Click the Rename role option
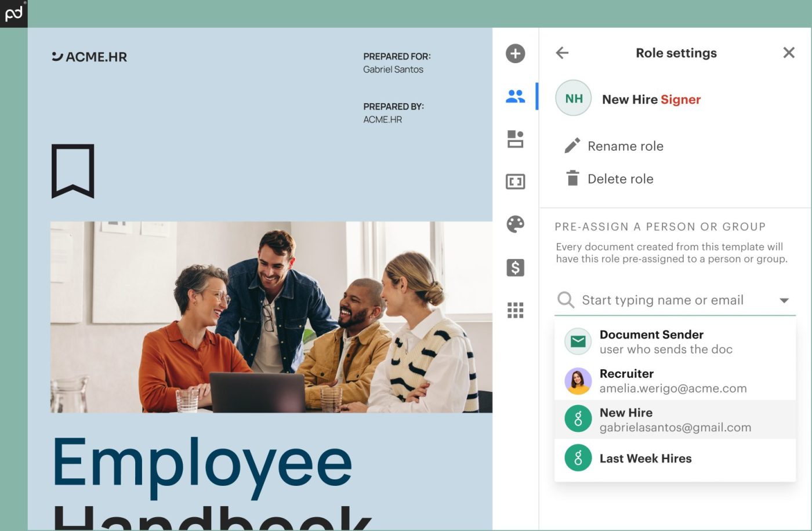812x531 pixels. pos(625,146)
